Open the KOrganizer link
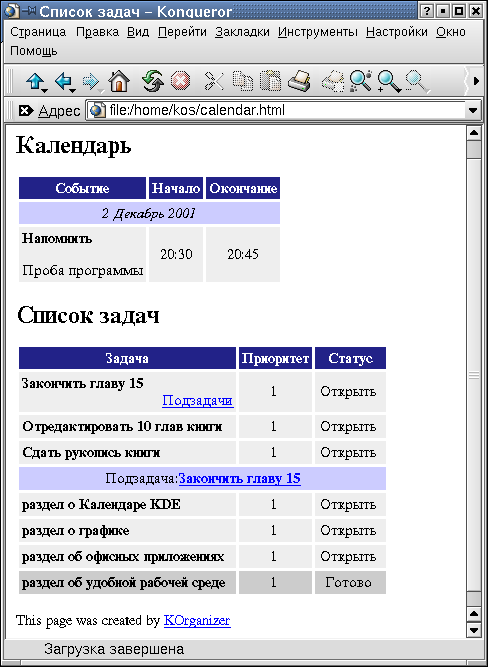 pos(197,621)
